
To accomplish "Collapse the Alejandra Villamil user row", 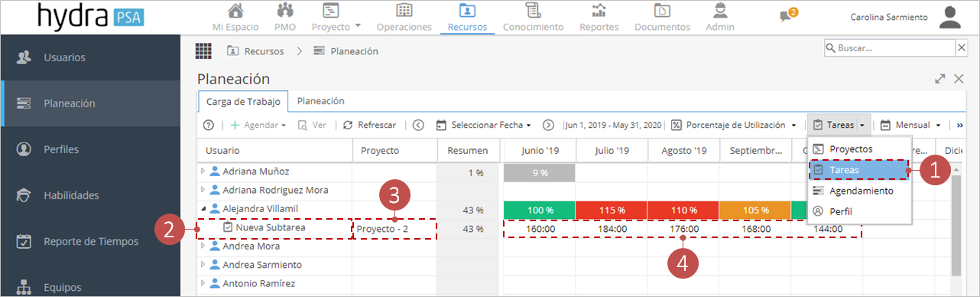I will [x=203, y=209].
